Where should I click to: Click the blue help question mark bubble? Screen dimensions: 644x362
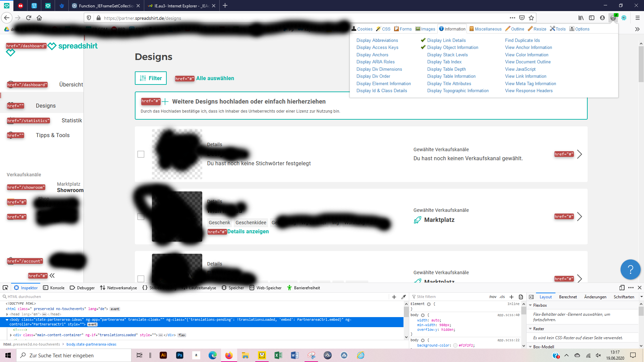pyautogui.click(x=630, y=269)
